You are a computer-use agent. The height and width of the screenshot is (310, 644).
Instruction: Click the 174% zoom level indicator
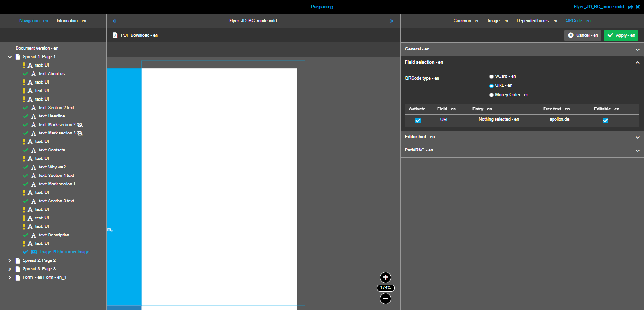[385, 288]
